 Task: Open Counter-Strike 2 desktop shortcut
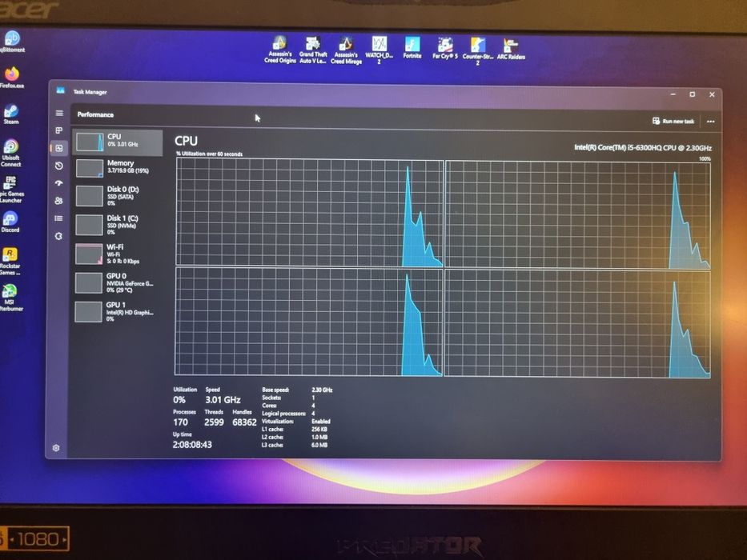pyautogui.click(x=478, y=51)
